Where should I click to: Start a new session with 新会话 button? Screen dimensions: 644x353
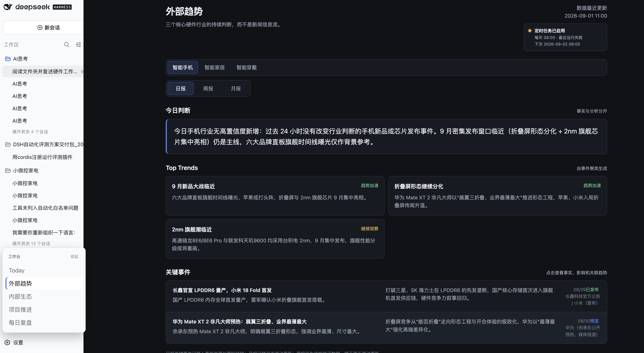44,27
